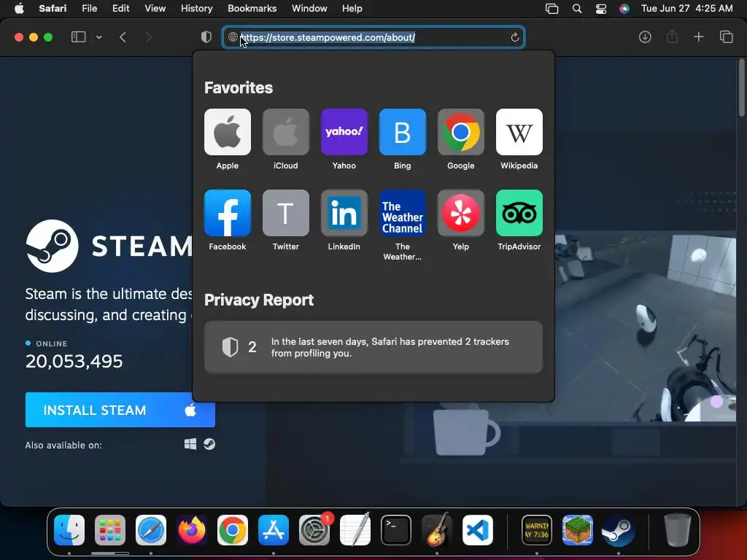Click the INSTALL STEAM button
The height and width of the screenshot is (560, 747).
click(x=120, y=410)
